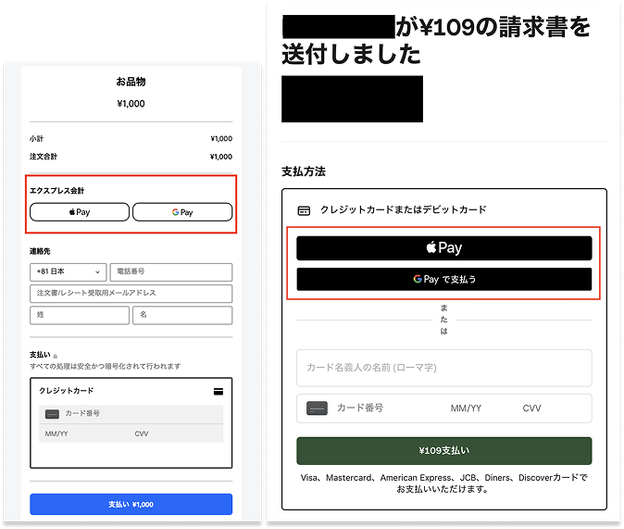Viewport: 624px width, 529px height.
Task: Open the +81 日本 country code dropdown
Action: point(68,272)
